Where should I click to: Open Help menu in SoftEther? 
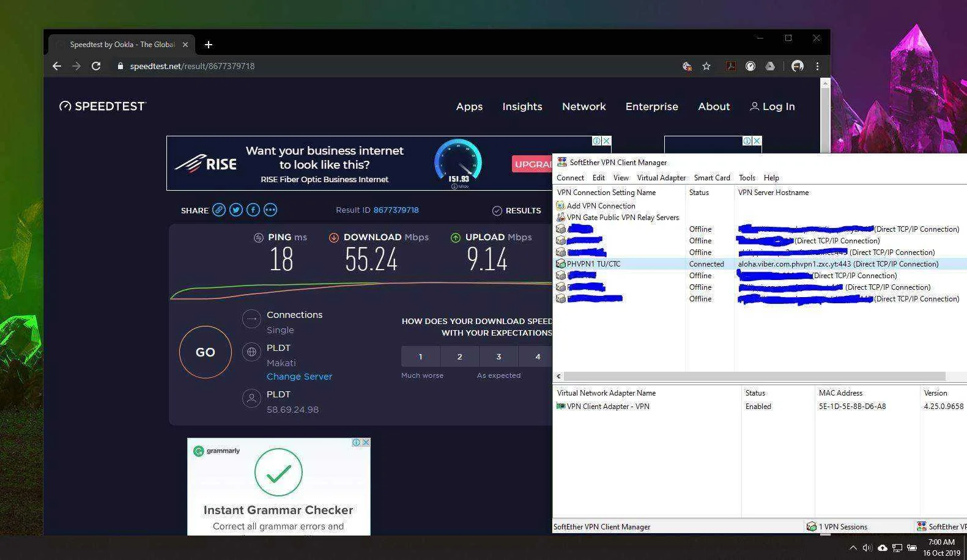[x=771, y=178]
